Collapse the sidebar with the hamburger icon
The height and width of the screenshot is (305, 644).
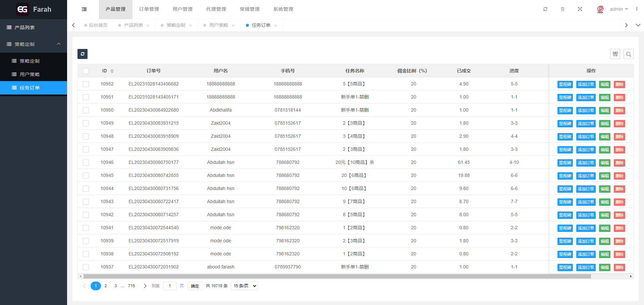(x=84, y=9)
